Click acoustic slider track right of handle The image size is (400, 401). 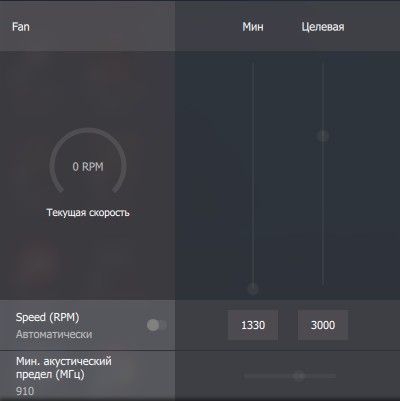pos(321,376)
